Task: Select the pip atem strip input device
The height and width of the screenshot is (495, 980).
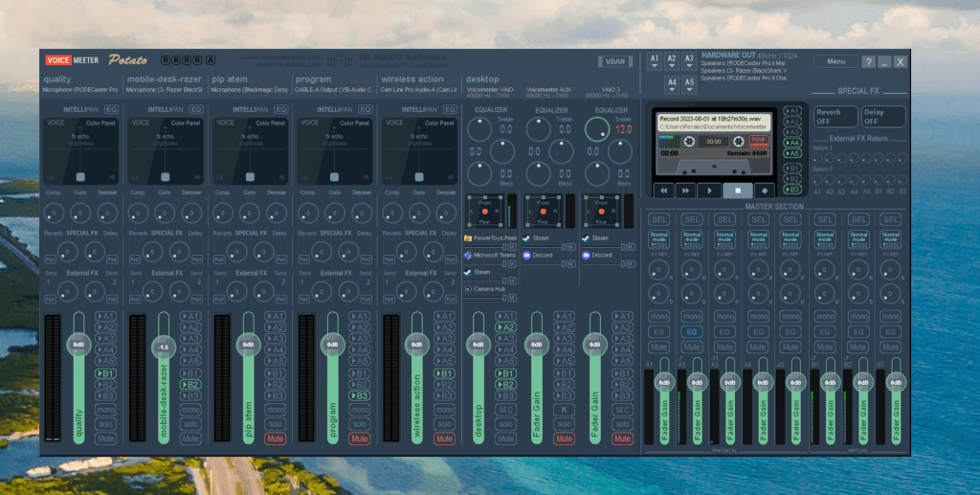Action: (250, 90)
